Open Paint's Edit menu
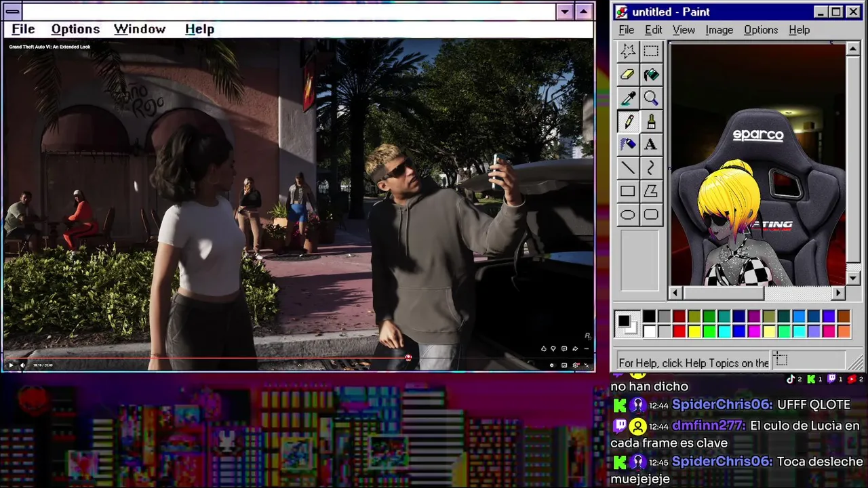This screenshot has height=488, width=868. [654, 30]
